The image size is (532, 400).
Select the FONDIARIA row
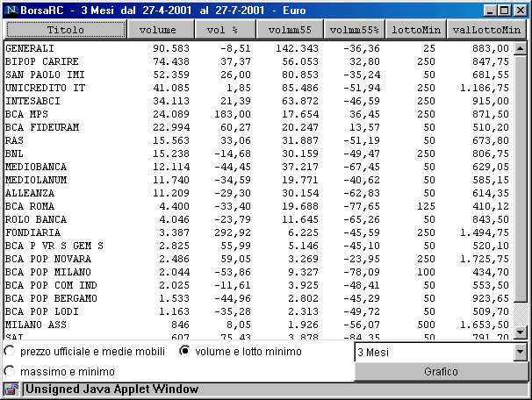(257, 232)
